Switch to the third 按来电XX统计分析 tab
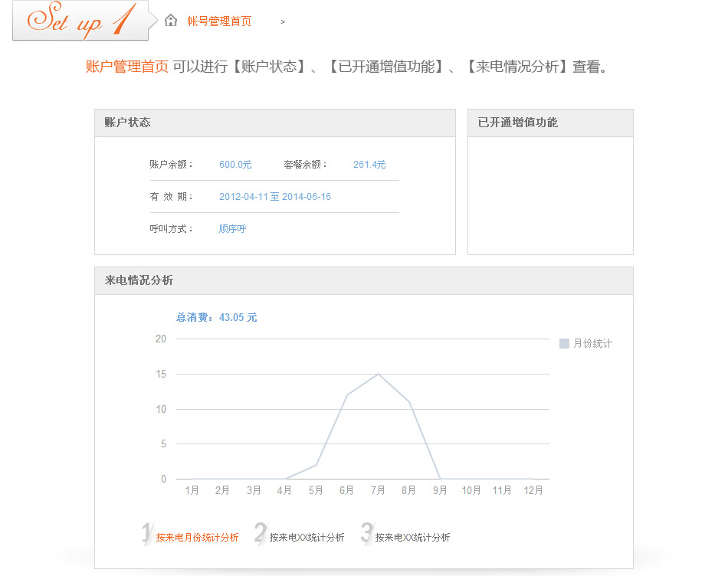Screen dimensions: 728x576 [412, 538]
